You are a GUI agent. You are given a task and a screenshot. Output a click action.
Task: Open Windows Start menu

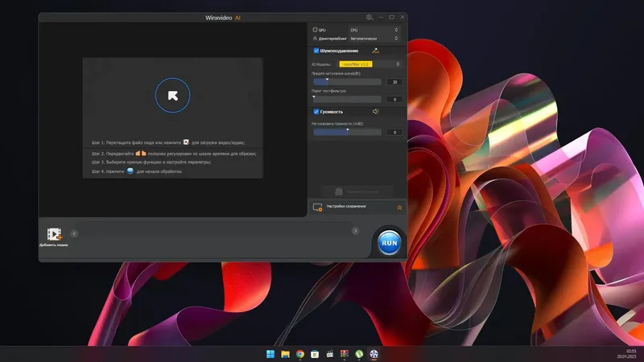pos(270,354)
